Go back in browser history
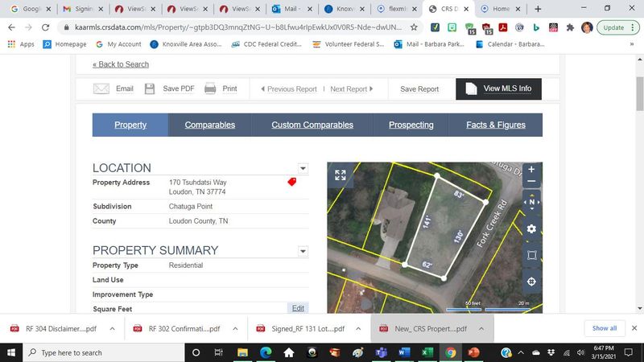The width and height of the screenshot is (644, 362). [x=11, y=27]
